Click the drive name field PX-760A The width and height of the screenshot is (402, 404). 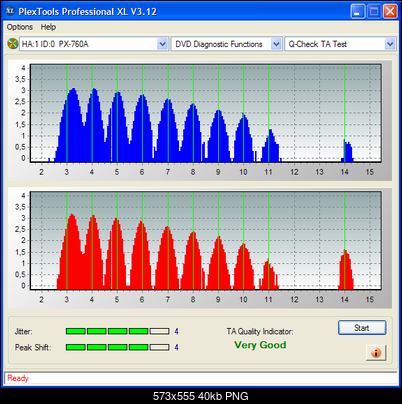pos(88,44)
